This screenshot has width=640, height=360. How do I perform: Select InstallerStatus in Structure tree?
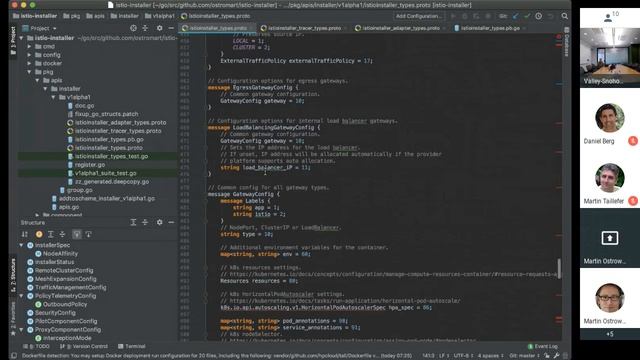click(x=51, y=262)
